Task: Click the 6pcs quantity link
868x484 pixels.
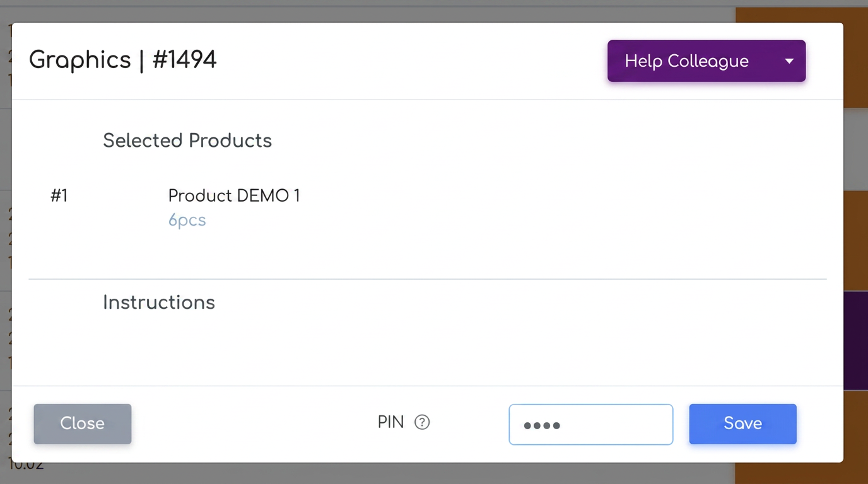Action: pyautogui.click(x=187, y=221)
